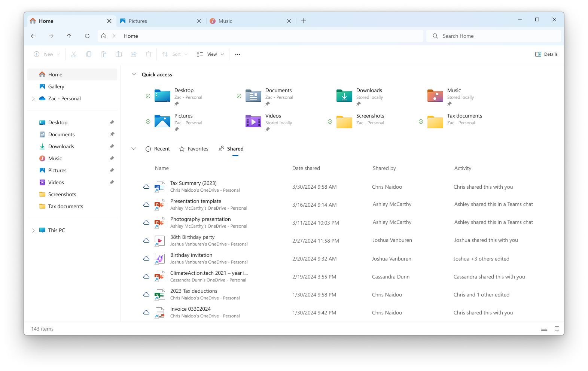Viewport: 588px width, 371px height.
Task: Click the Up arrow navigation icon
Action: point(69,36)
